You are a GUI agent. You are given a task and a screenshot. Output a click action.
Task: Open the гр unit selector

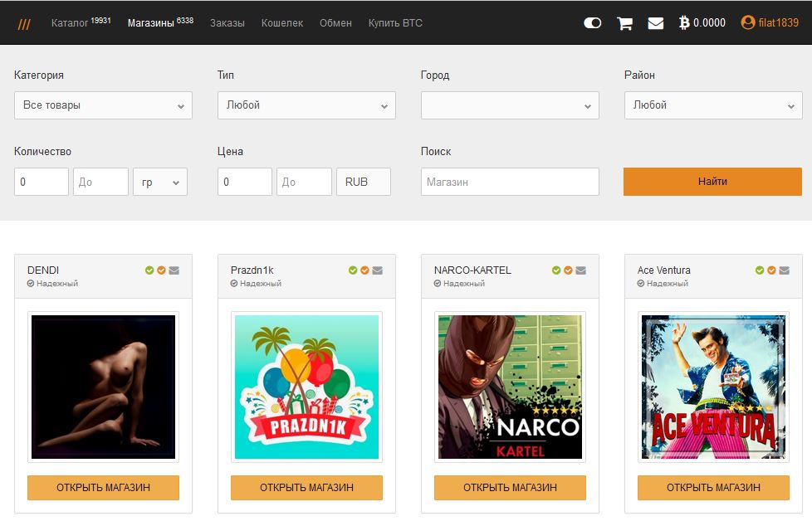160,183
